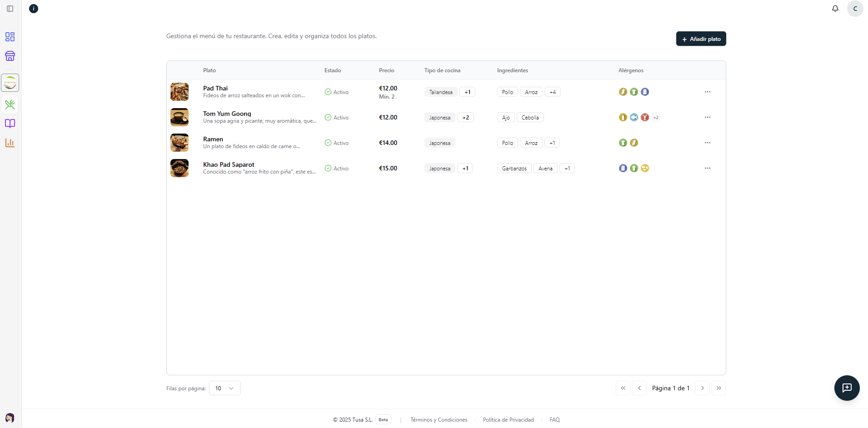The image size is (868, 428).
Task: Click the info icon next to the sidebar
Action: click(33, 8)
